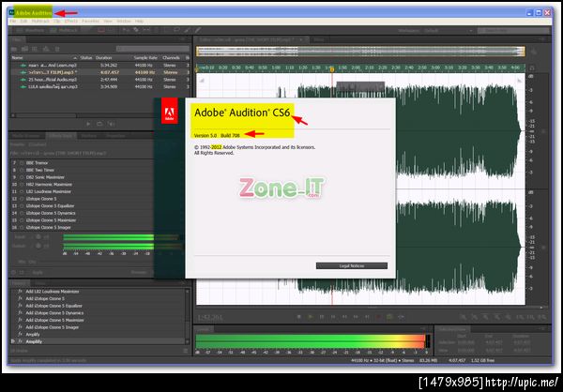Toggle power for iZotope Ozone 5 Dynamics
The image size is (563, 392).
[x=22, y=213]
